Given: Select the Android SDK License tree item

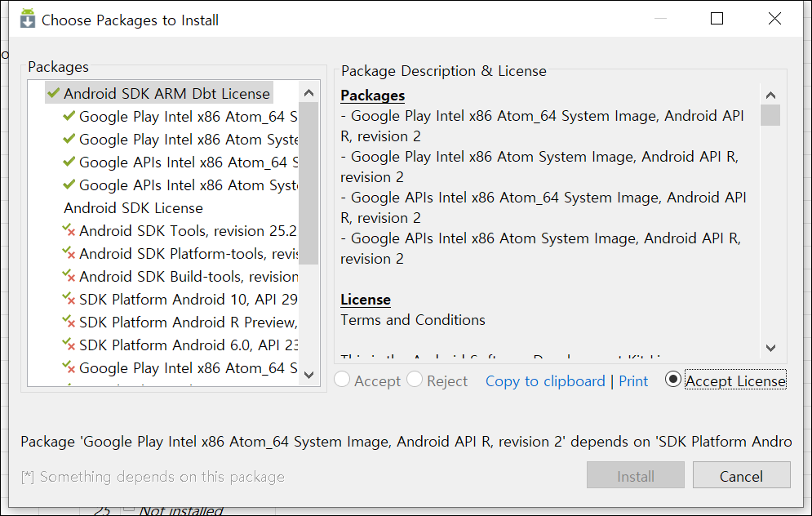Looking at the screenshot, I should pyautogui.click(x=133, y=208).
